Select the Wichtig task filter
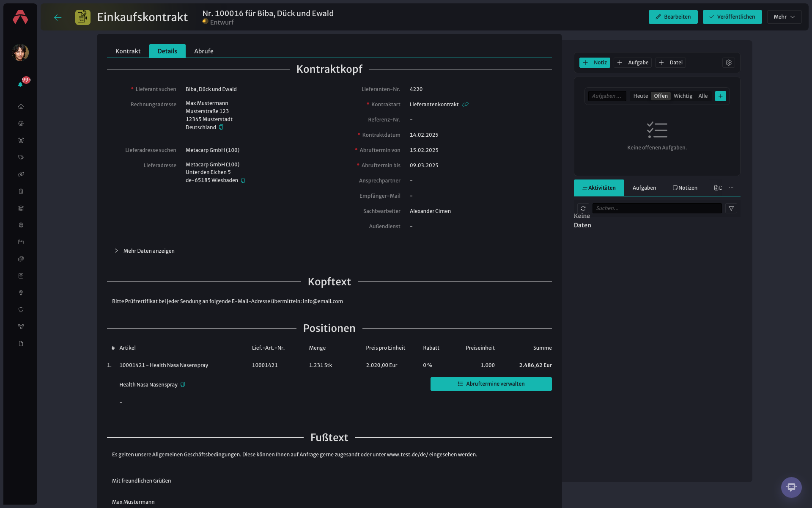 [683, 96]
